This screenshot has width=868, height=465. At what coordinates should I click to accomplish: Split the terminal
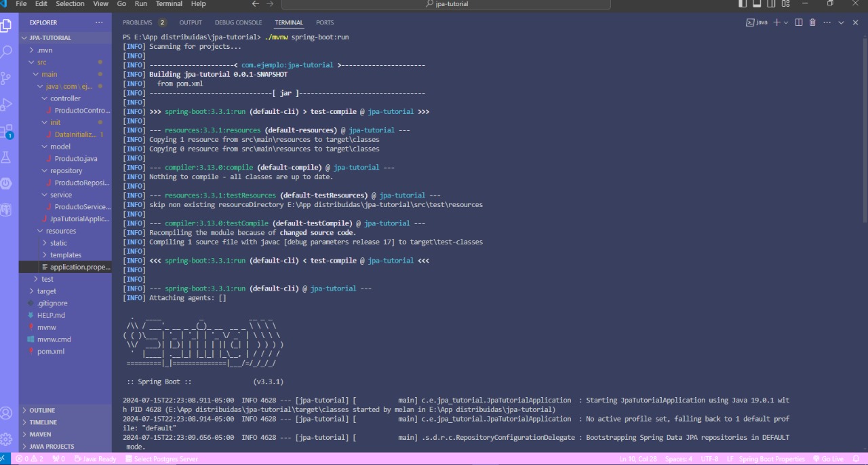point(799,22)
